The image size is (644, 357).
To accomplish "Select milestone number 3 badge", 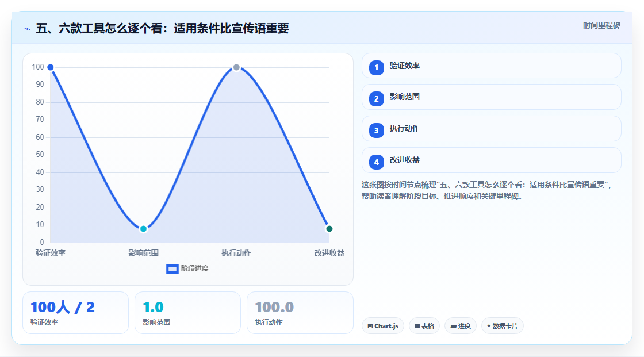I will click(x=376, y=130).
